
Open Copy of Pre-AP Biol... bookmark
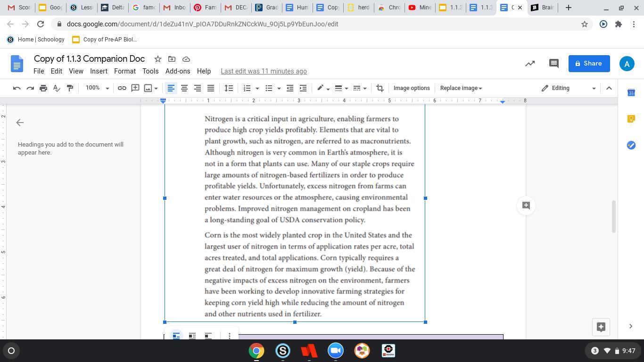(x=104, y=40)
